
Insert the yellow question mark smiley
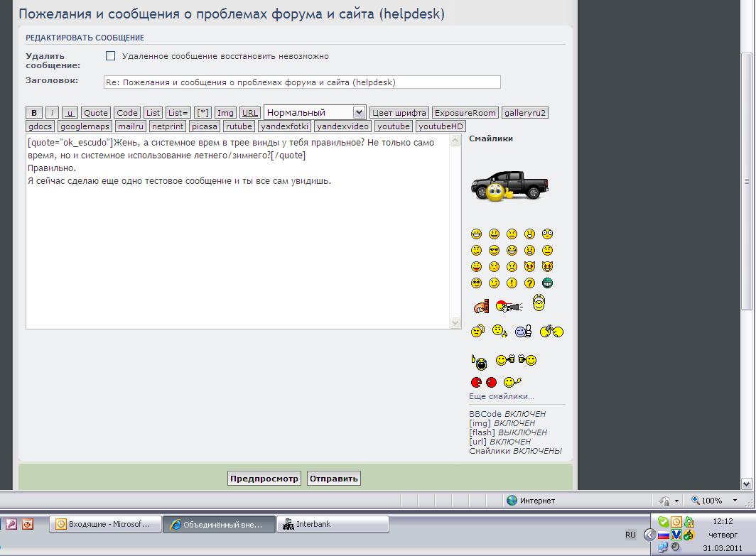(529, 283)
